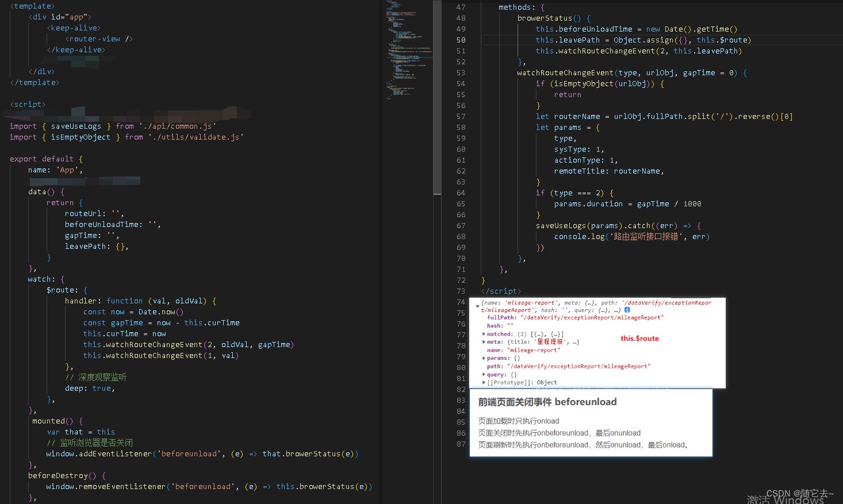This screenshot has height=504, width=843.
Task: Click the heading '前端页面关闭事件 beforeunload'
Action: point(547,402)
